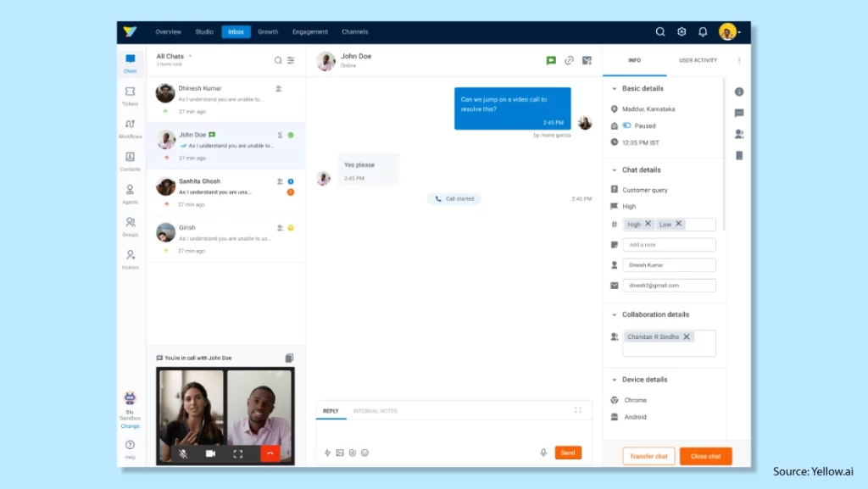Screen dimensions: 868x489
Task: Attach a file with the paperclip icon
Action: pos(353,453)
